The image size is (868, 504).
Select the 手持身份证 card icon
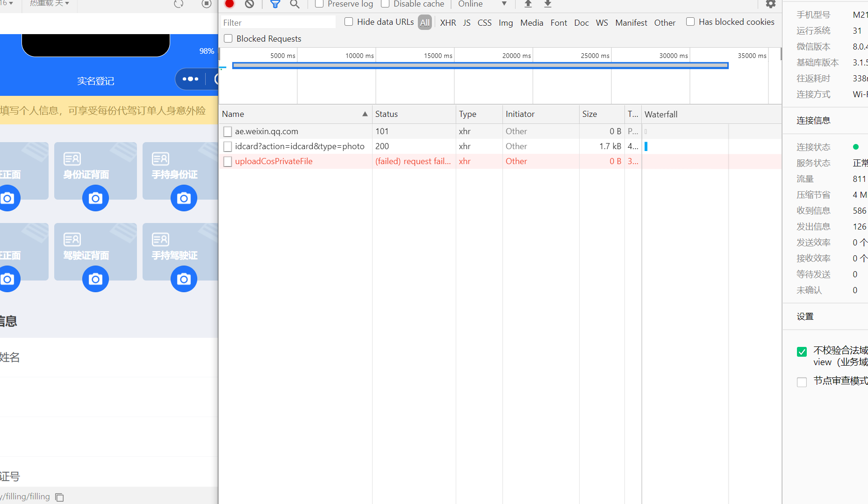point(160,159)
